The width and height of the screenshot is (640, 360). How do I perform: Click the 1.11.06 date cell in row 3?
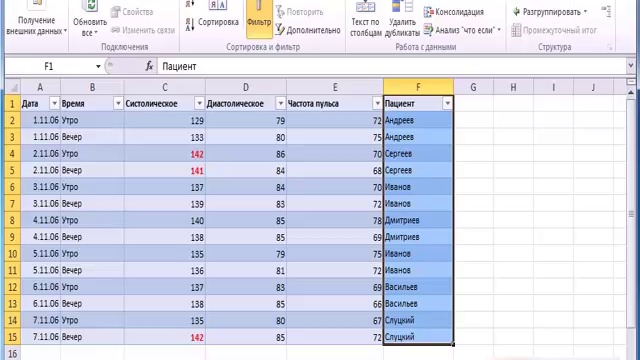pyautogui.click(x=40, y=137)
